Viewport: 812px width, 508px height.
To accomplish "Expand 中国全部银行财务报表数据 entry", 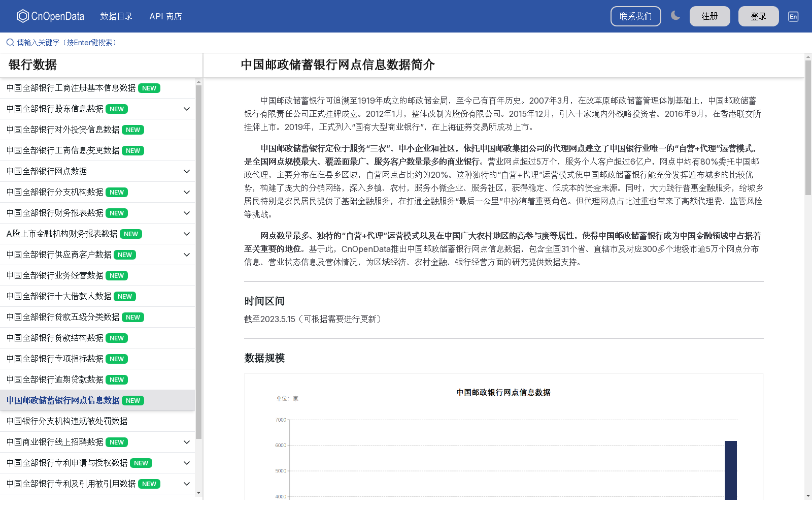I will pyautogui.click(x=186, y=213).
